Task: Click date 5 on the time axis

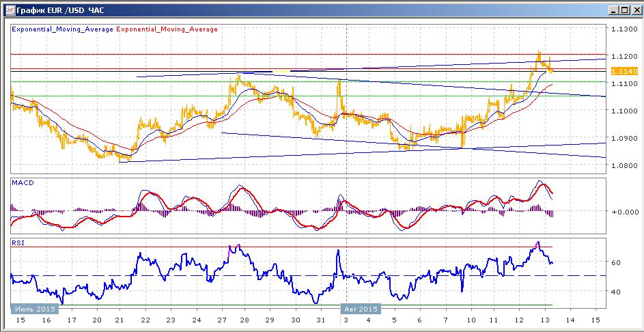Action: 394,320
